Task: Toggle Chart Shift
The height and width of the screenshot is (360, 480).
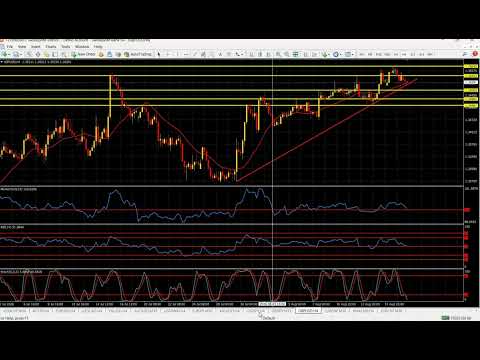Action: pyautogui.click(x=315, y=54)
